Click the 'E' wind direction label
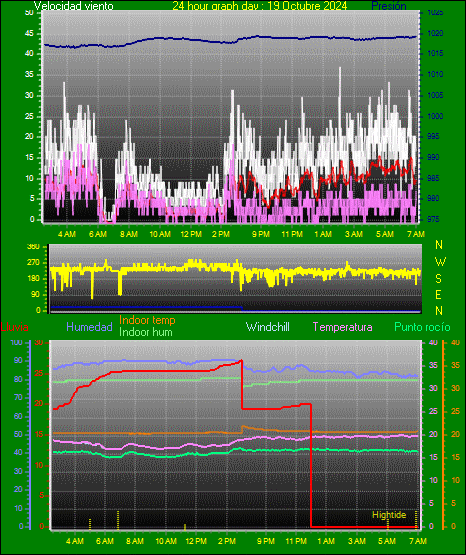 click(438, 295)
